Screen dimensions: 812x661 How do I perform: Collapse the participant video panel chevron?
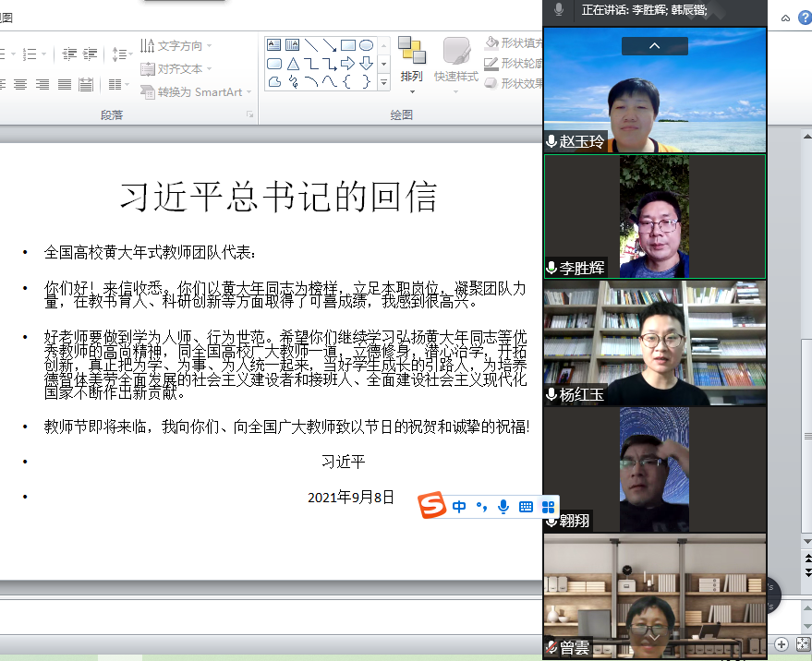click(654, 45)
